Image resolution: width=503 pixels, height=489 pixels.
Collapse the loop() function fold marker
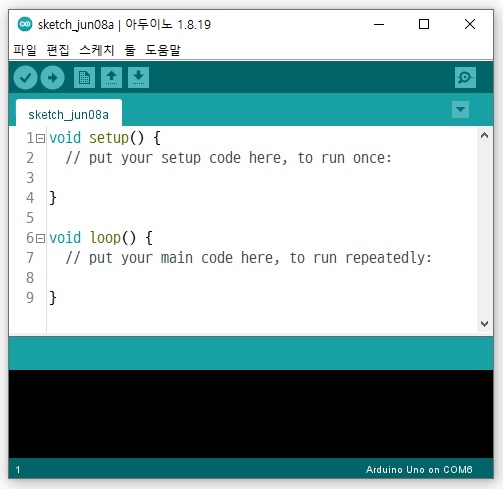[x=40, y=238]
